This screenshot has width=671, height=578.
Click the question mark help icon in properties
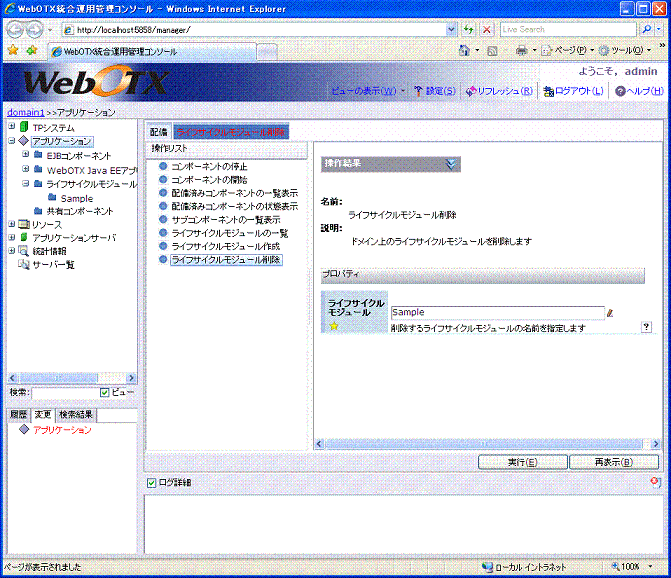click(646, 327)
